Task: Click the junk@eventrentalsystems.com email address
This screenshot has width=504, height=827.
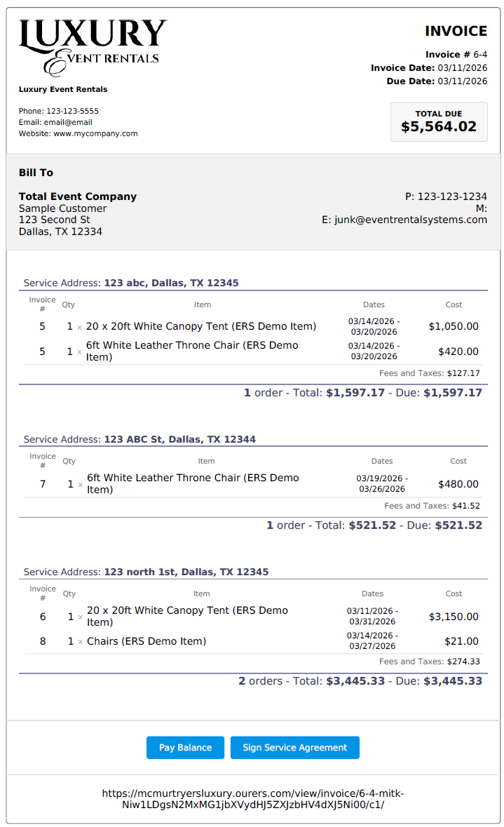Action: [410, 220]
